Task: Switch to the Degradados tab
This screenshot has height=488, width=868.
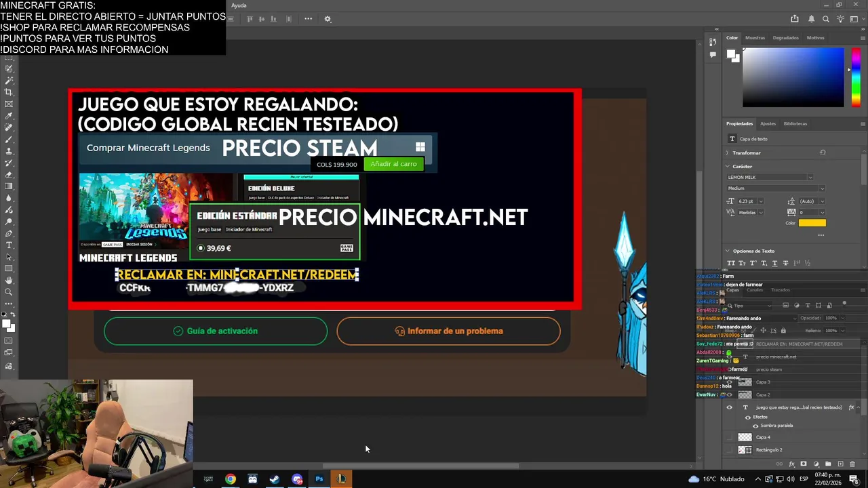Action: click(x=785, y=38)
